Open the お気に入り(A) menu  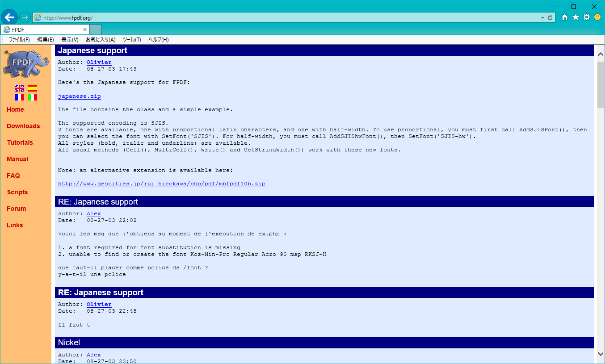coord(101,40)
